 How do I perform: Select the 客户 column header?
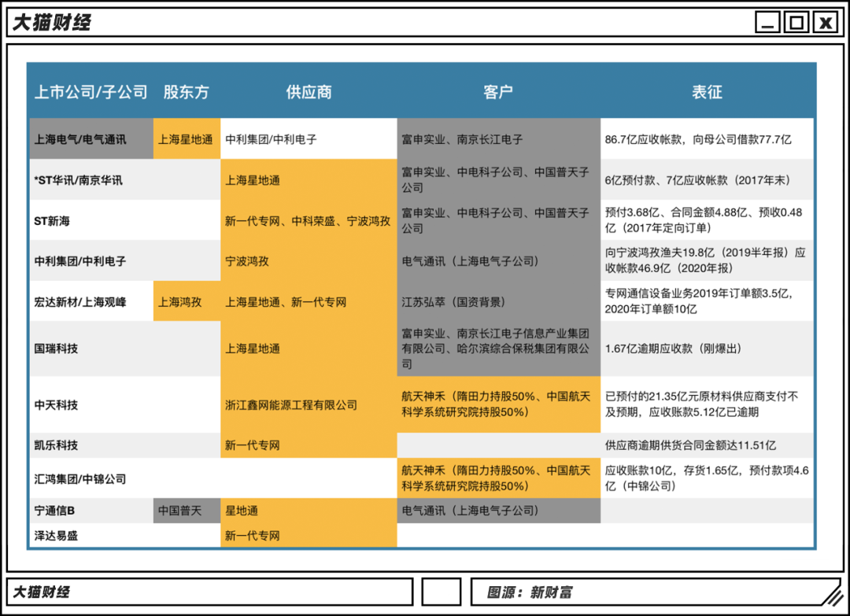pos(498,92)
